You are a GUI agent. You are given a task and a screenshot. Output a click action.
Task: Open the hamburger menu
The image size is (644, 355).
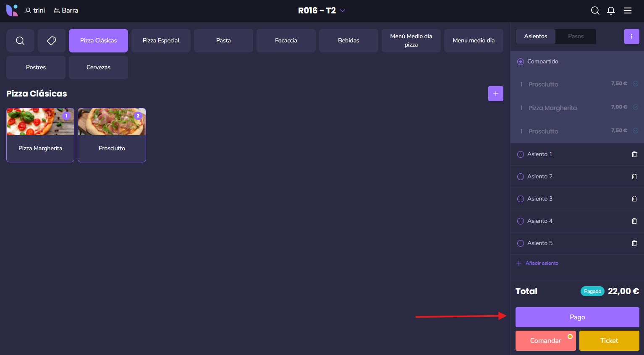tap(627, 10)
